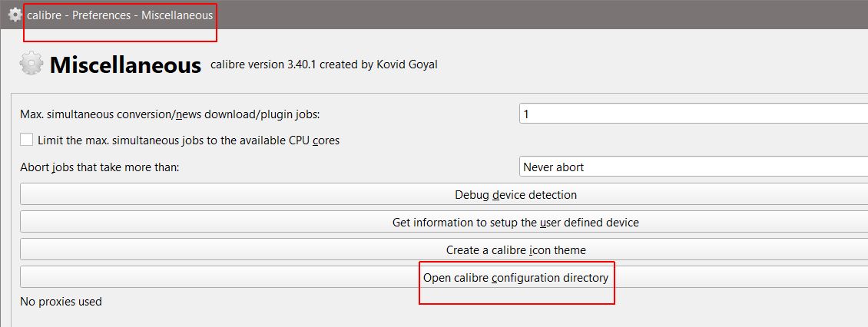Click the empty header area right of the version text
This screenshot has width=868, height=327.
(653, 65)
